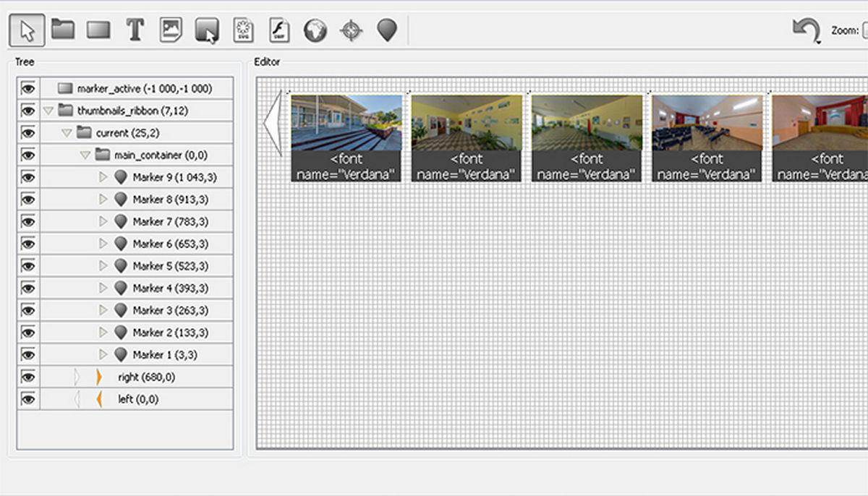Select the crosshair target tool
This screenshot has width=868, height=496.
352,30
